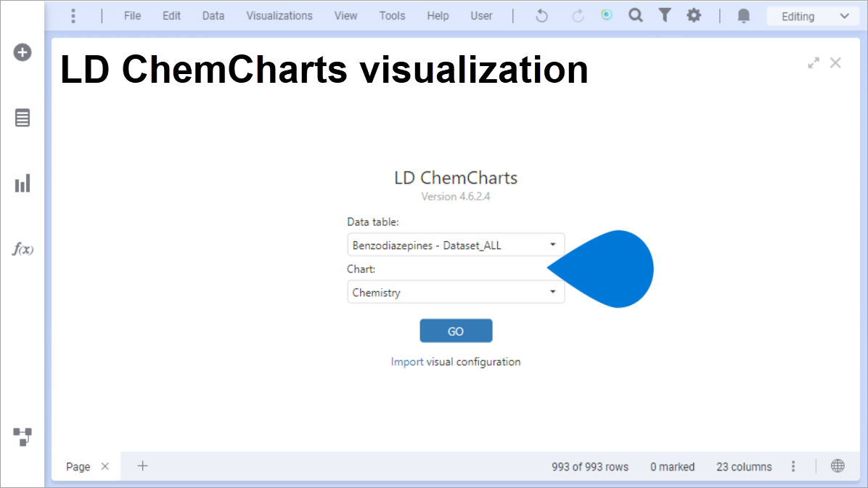The width and height of the screenshot is (868, 488).
Task: Open search with the magnifier icon
Action: coord(636,15)
